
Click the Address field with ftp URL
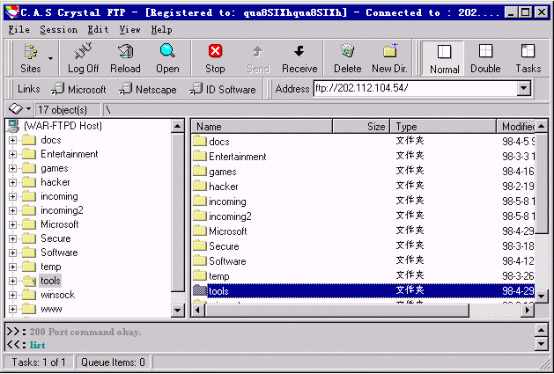click(415, 88)
